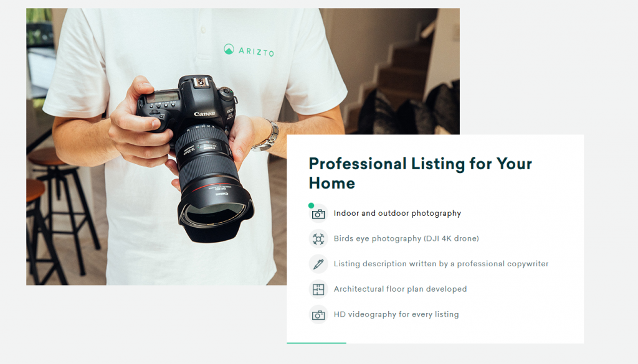Click the pencil icon for Listing description
638x364 pixels.
coord(318,264)
